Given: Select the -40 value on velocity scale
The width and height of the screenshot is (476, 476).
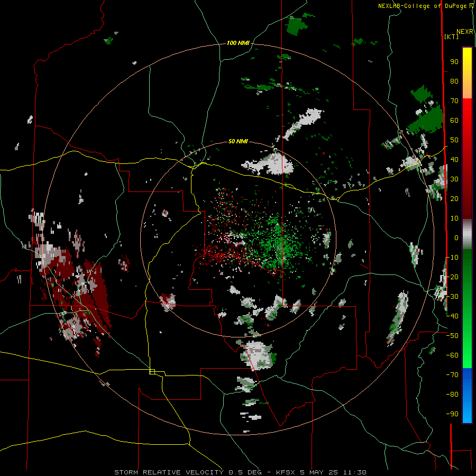Looking at the screenshot, I should tap(452, 316).
